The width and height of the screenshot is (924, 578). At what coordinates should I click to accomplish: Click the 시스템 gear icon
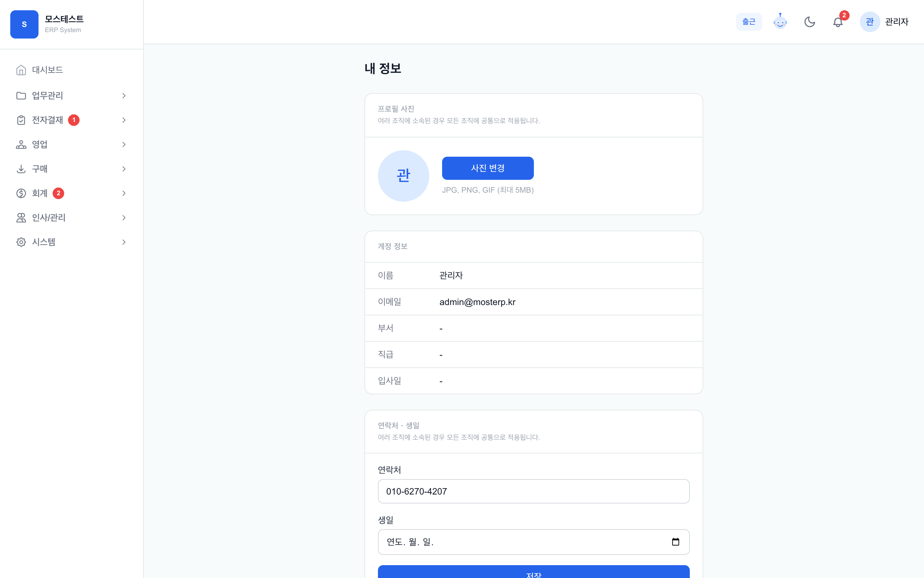pyautogui.click(x=21, y=242)
